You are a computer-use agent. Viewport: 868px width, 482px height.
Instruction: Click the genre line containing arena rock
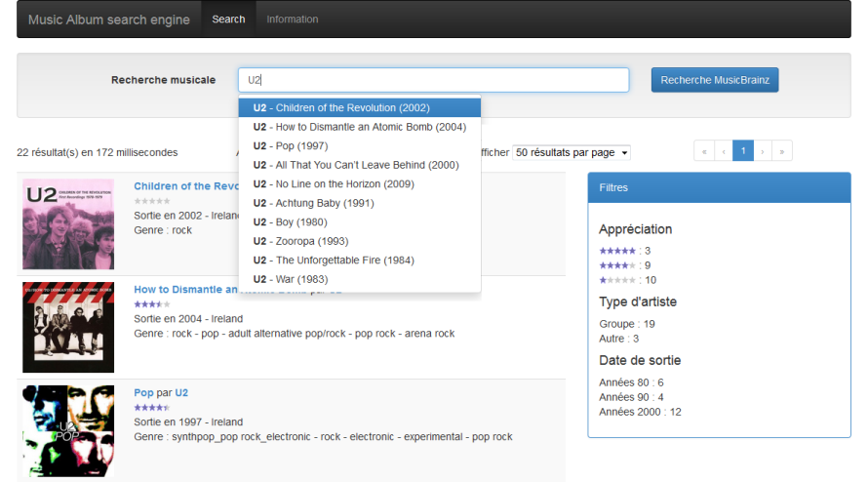click(x=294, y=334)
